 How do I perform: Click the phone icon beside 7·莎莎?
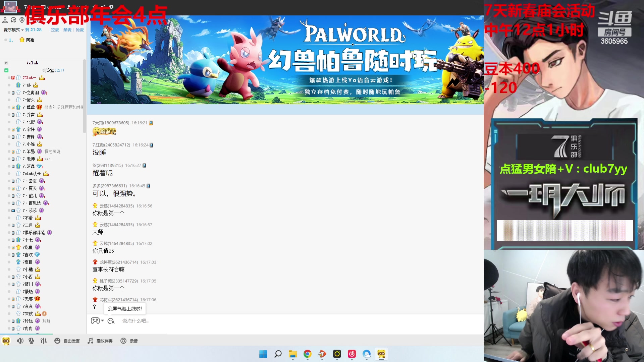(x=13, y=210)
